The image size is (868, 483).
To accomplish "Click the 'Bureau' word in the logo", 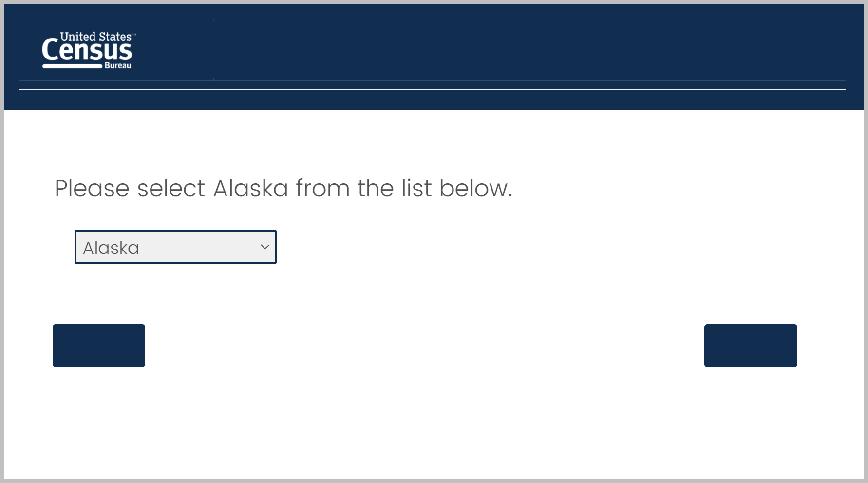I will [117, 65].
